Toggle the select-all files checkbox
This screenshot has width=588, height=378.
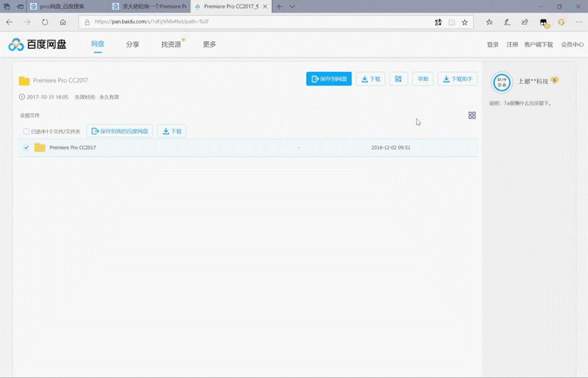tap(26, 132)
